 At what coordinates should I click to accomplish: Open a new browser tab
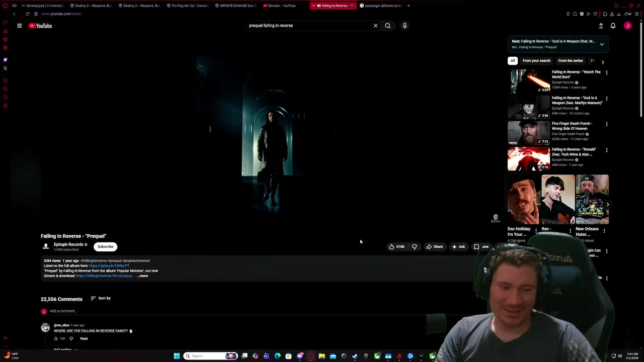pos(409,6)
